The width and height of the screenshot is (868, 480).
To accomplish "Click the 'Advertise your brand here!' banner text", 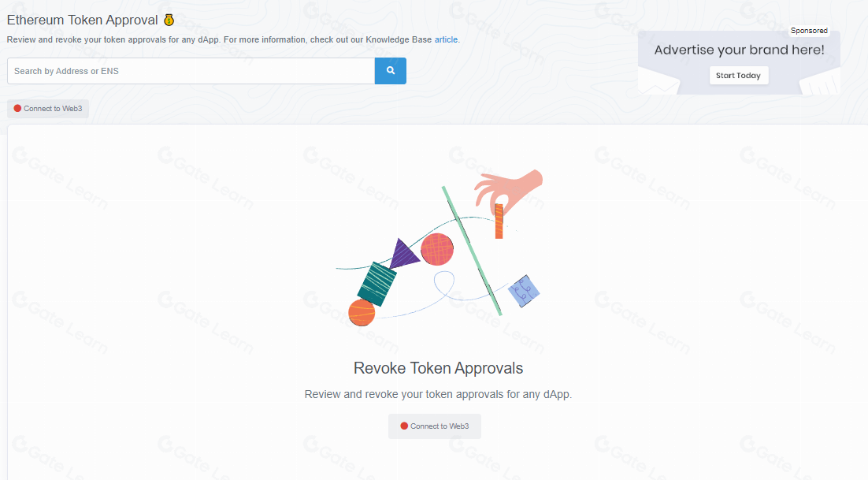I will tap(739, 50).
